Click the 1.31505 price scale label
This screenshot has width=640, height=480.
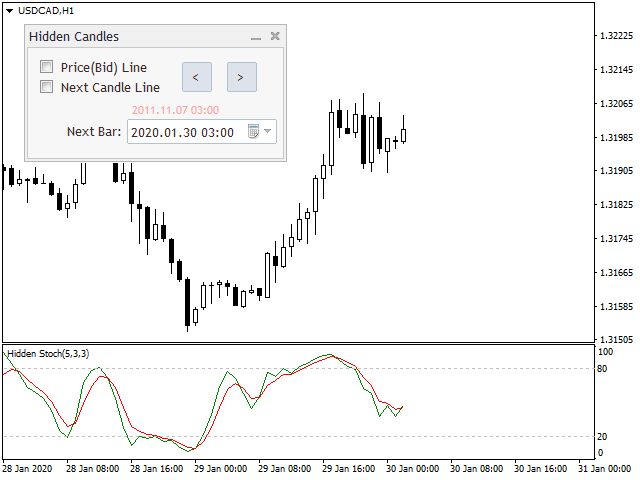point(616,339)
